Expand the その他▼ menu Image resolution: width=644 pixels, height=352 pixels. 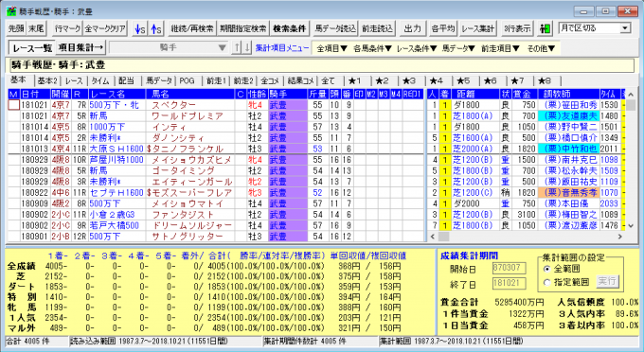[541, 48]
